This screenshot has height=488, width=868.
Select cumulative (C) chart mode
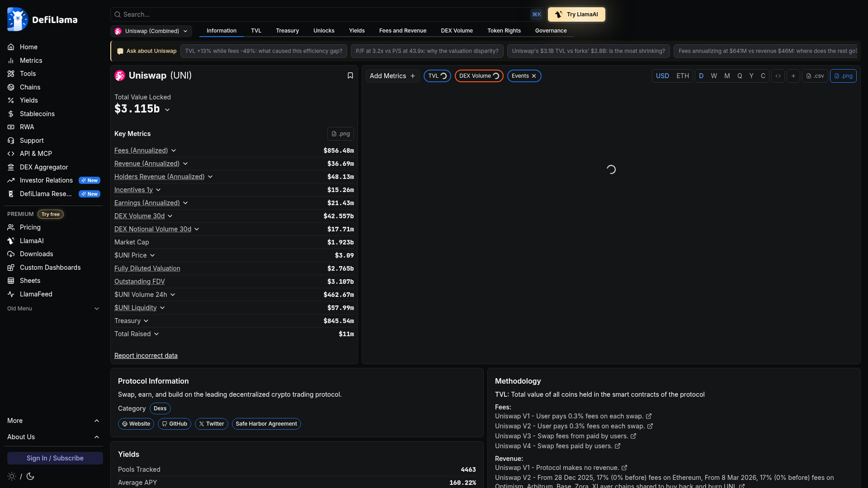coord(763,76)
